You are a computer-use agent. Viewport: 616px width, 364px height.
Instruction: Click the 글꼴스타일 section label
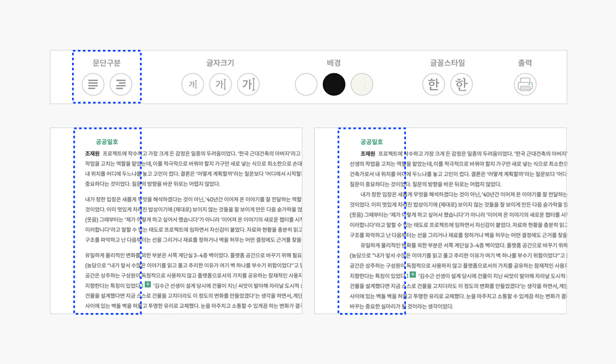tap(447, 63)
